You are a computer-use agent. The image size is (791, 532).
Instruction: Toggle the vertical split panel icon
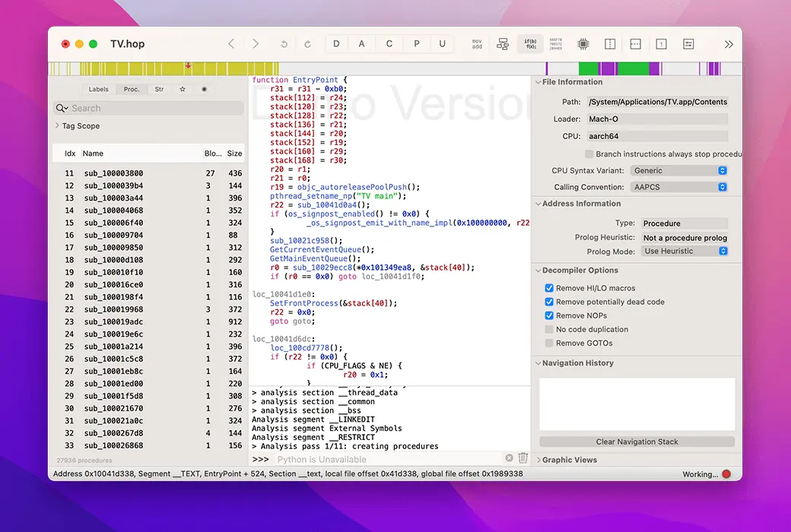[x=610, y=44]
